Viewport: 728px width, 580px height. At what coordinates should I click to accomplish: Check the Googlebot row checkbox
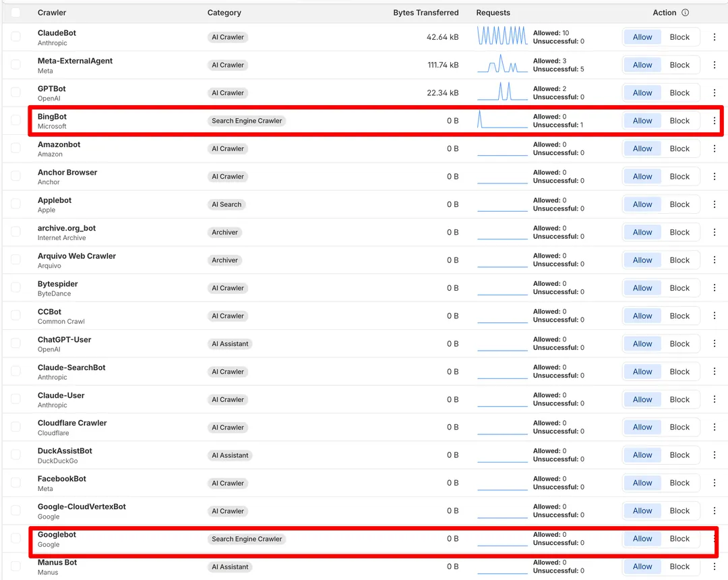pos(16,538)
